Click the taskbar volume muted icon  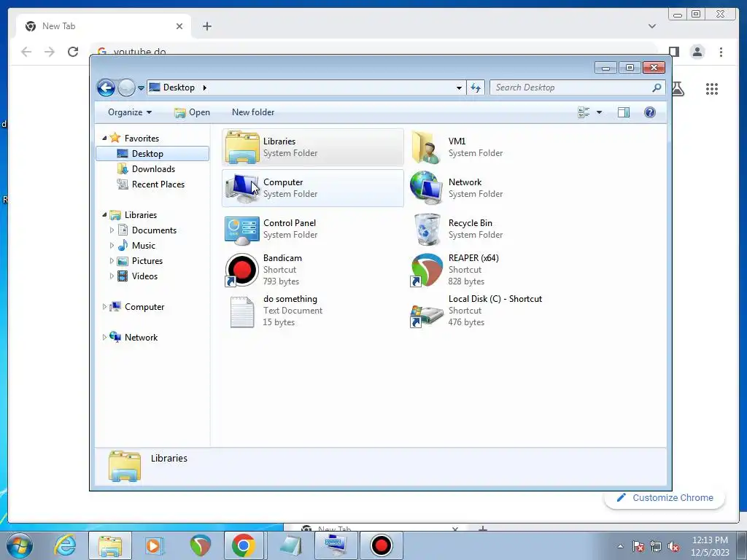click(673, 547)
